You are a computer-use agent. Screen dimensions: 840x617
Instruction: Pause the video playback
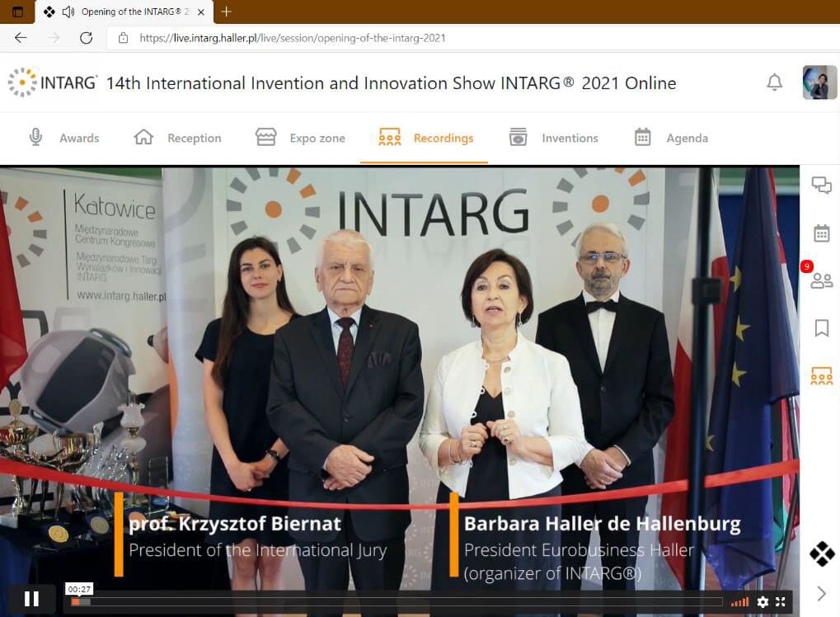point(31,597)
